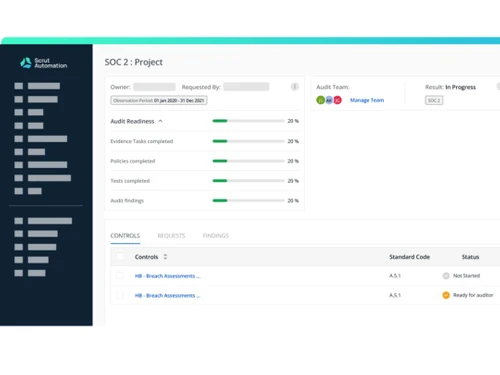The image size is (500, 375).
Task: Sort the table by the Controls column
Action: pyautogui.click(x=165, y=257)
